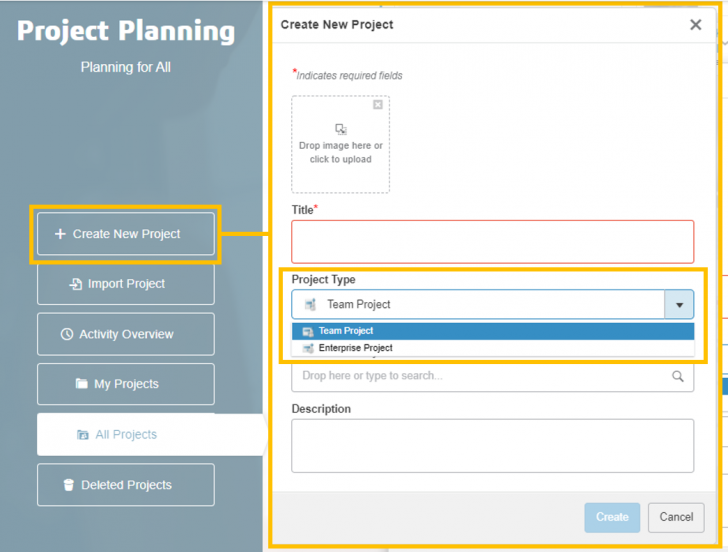Select Team Project from the dropdown list
The height and width of the screenshot is (552, 728).
tap(346, 331)
